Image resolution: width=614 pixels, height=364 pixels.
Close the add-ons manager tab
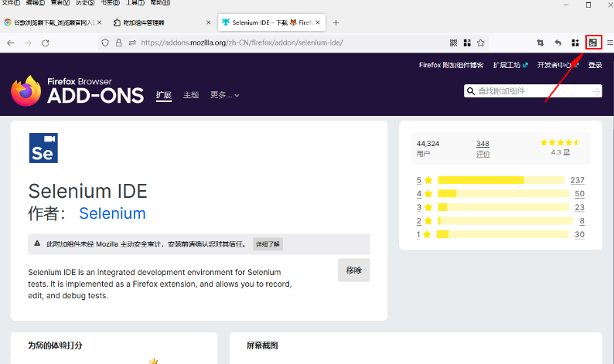(x=208, y=22)
